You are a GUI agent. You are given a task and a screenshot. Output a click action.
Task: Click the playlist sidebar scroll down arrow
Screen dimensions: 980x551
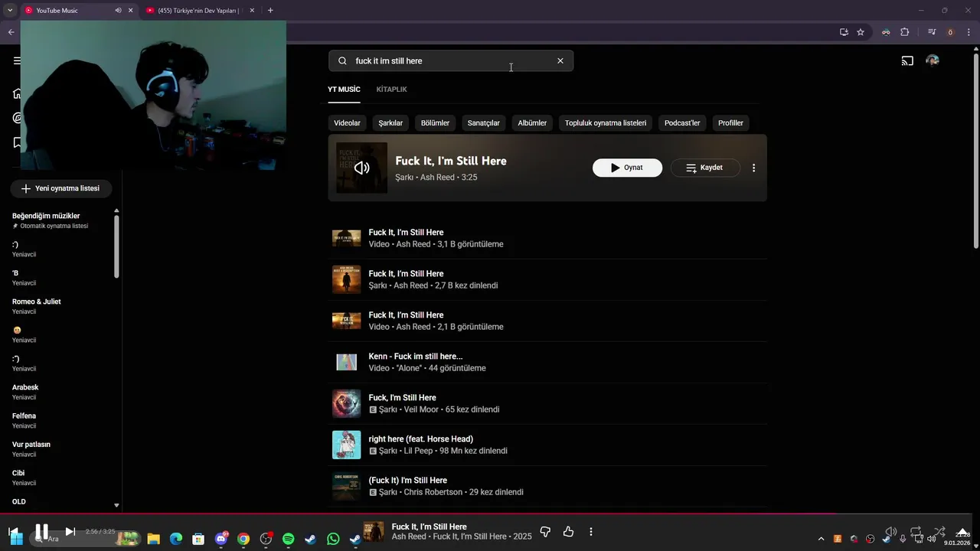pyautogui.click(x=116, y=505)
